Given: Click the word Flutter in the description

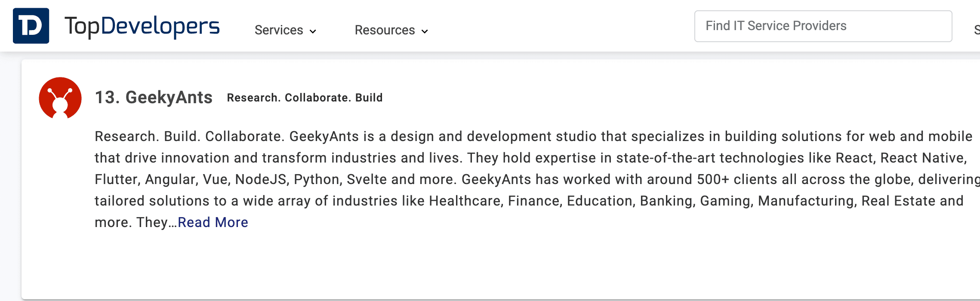Looking at the screenshot, I should point(117,179).
